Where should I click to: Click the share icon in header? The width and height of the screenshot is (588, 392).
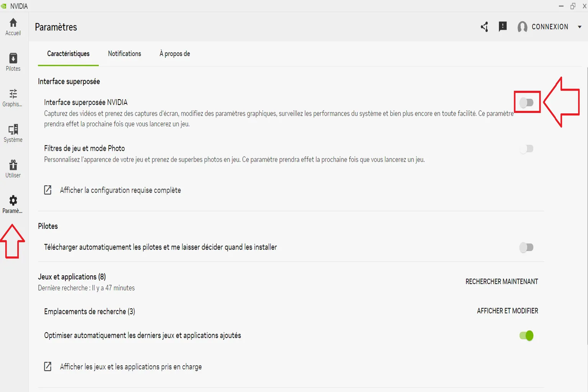click(x=484, y=27)
